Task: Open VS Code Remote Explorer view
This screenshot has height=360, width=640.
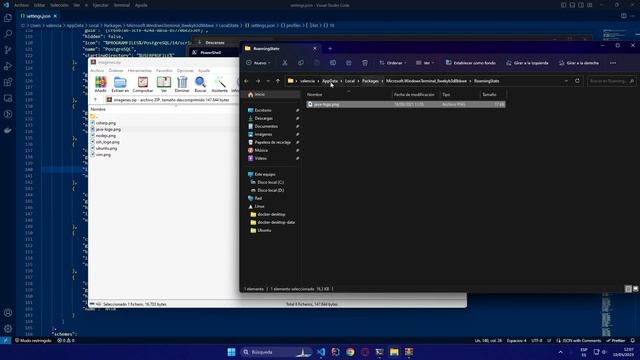Action: coord(8,98)
